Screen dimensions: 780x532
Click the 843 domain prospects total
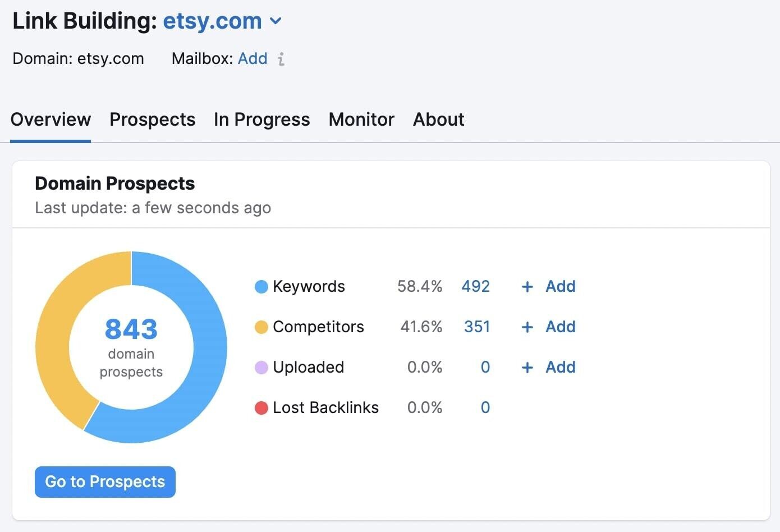click(x=131, y=329)
